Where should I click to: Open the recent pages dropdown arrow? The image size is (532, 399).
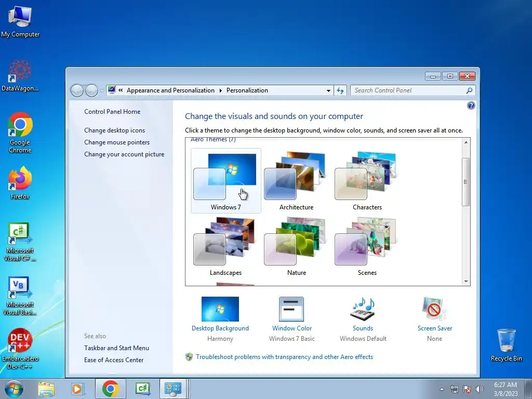(x=101, y=91)
